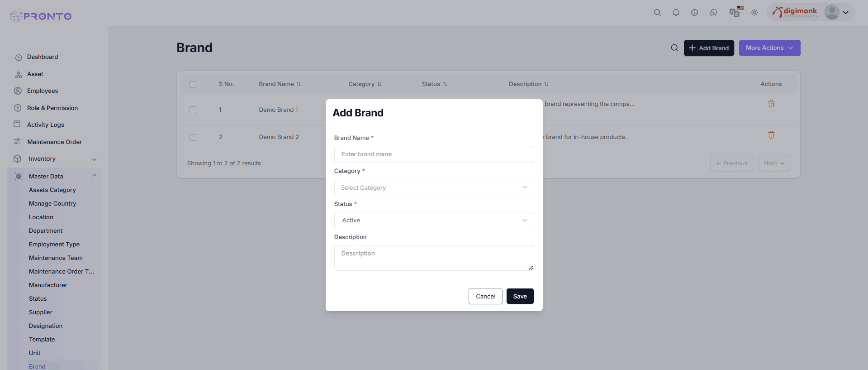Go to Previous page

tap(732, 163)
